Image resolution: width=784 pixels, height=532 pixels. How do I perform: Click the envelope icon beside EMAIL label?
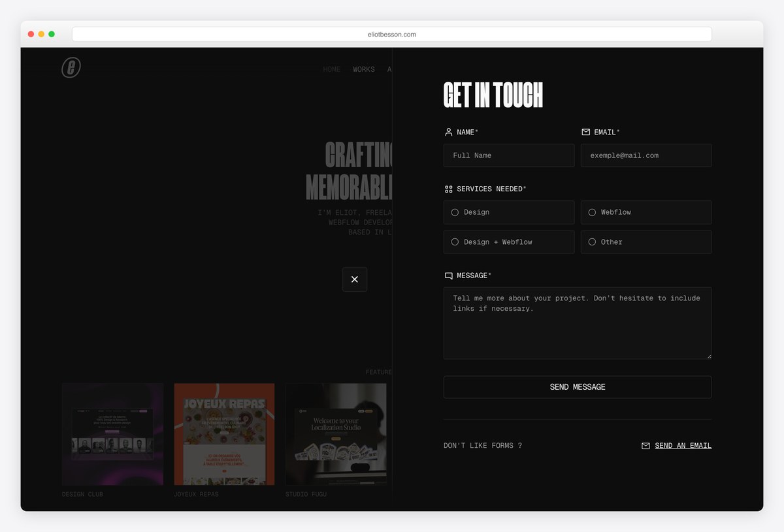[585, 132]
